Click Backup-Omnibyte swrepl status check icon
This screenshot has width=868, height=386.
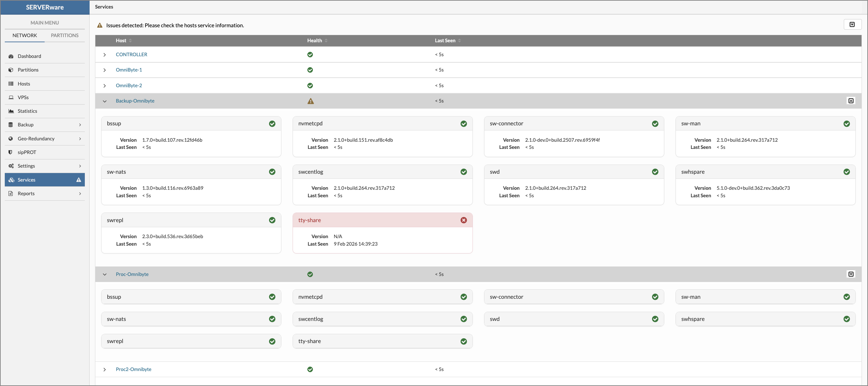coord(272,220)
